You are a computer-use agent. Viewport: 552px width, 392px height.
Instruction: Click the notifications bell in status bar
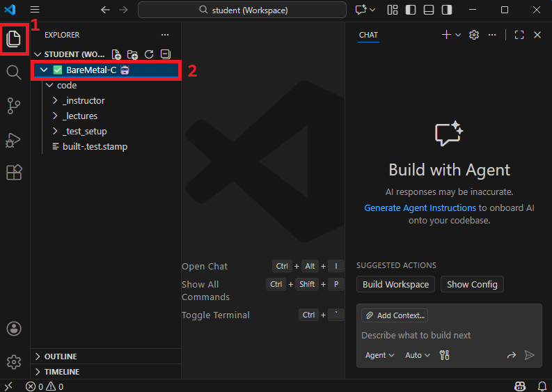[x=542, y=386]
